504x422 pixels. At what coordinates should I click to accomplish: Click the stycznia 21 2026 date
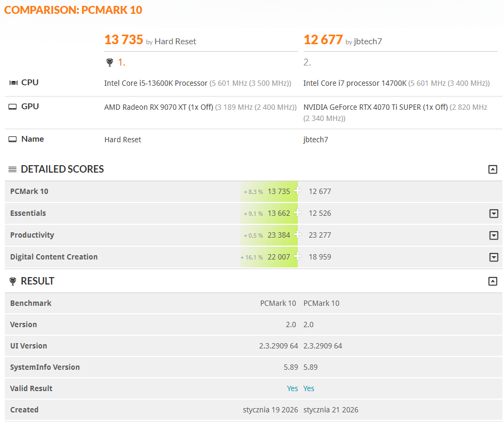[x=331, y=410]
